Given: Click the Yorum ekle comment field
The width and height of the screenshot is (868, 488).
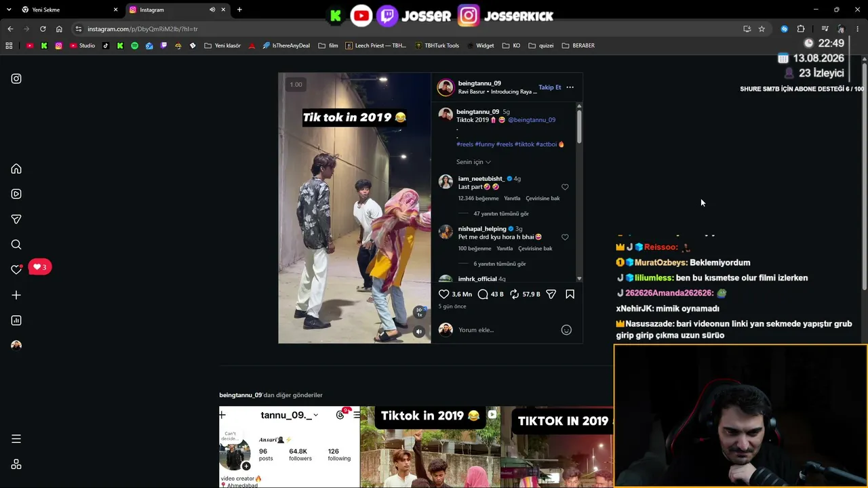Looking at the screenshot, I should pos(506,330).
